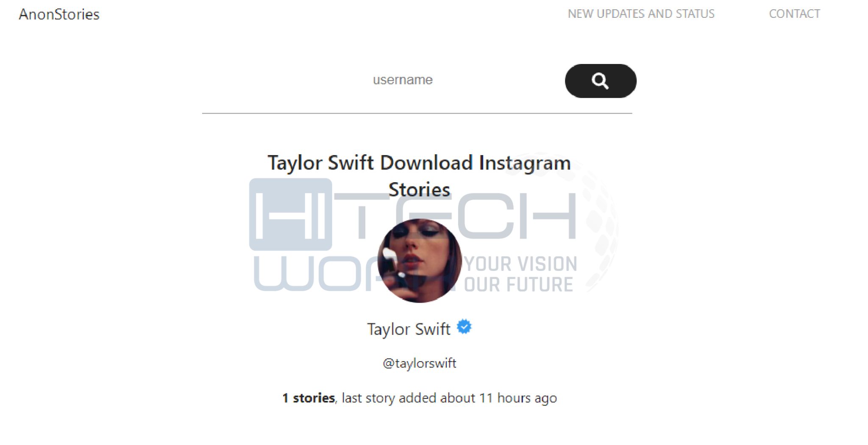Click the bold "1 stories" count

(309, 398)
